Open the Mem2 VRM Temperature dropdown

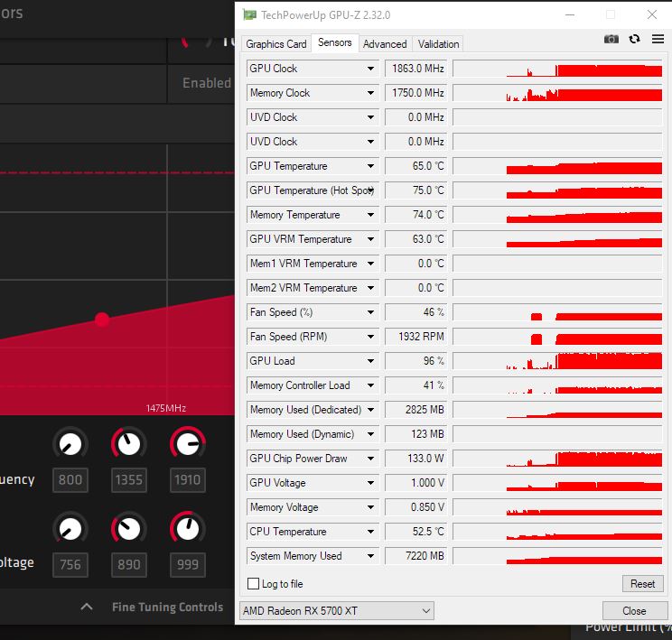[370, 288]
